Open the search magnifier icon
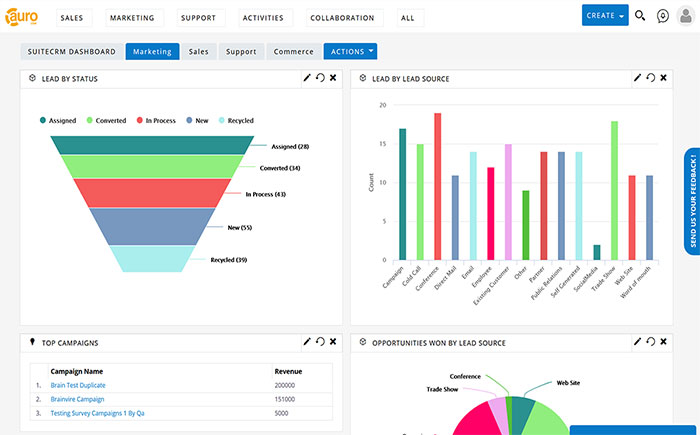 click(x=640, y=16)
